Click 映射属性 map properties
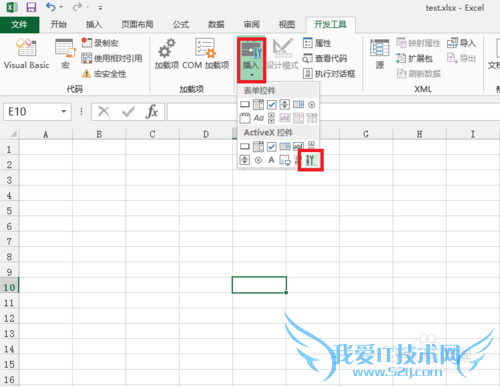This screenshot has height=387, width=500. point(418,43)
